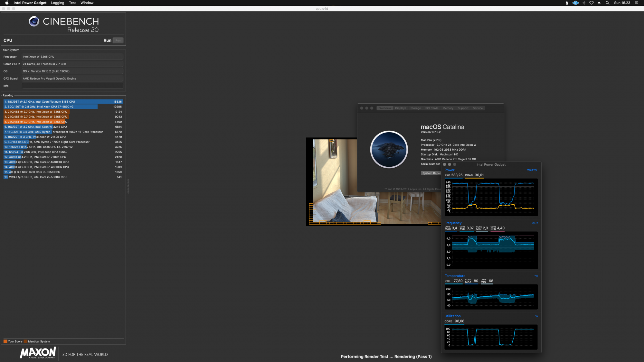
Task: Open the Notification Center list icon
Action: (636, 3)
